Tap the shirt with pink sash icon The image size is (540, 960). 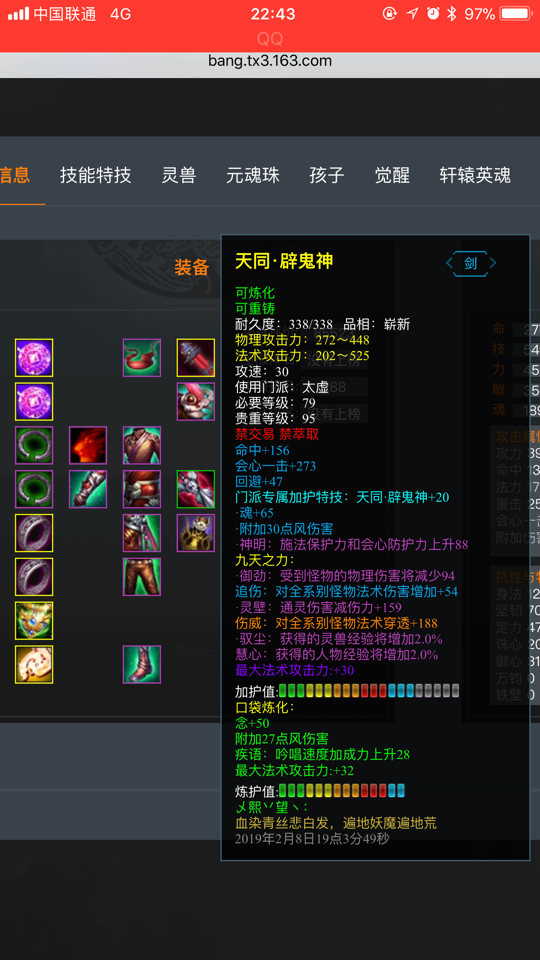point(142,445)
